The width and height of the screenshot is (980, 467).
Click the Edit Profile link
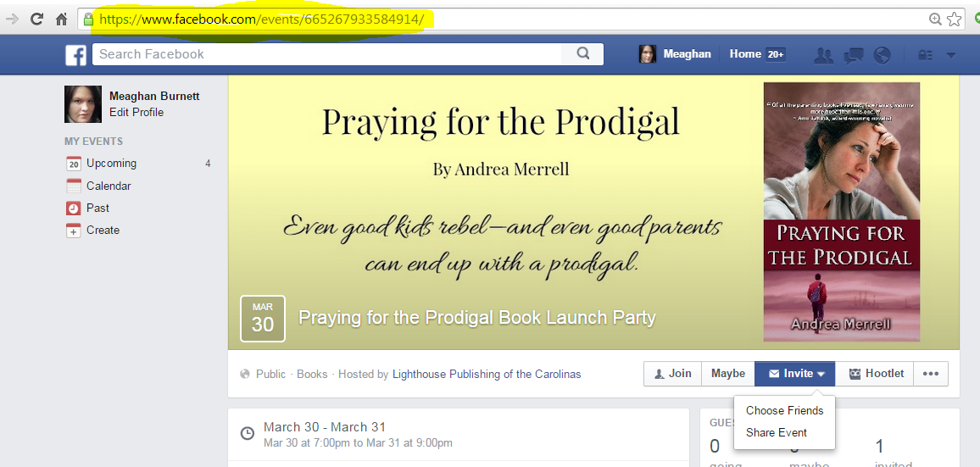click(136, 113)
